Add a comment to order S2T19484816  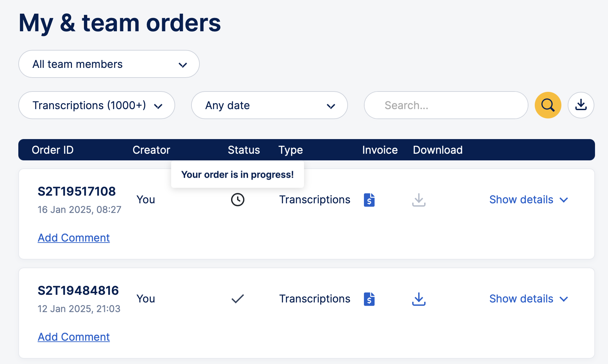click(74, 337)
